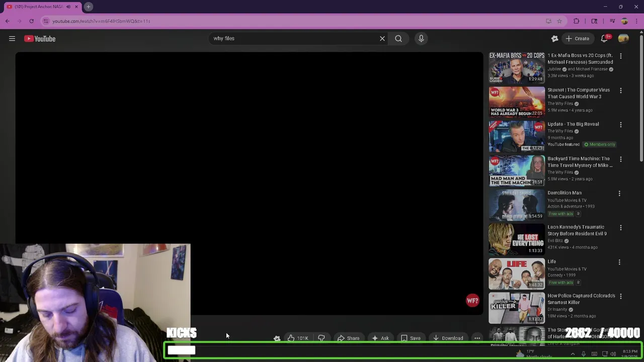644x362 pixels.
Task: Open 'Leon Kennedy's Traumatic Story' title
Action: click(x=577, y=230)
